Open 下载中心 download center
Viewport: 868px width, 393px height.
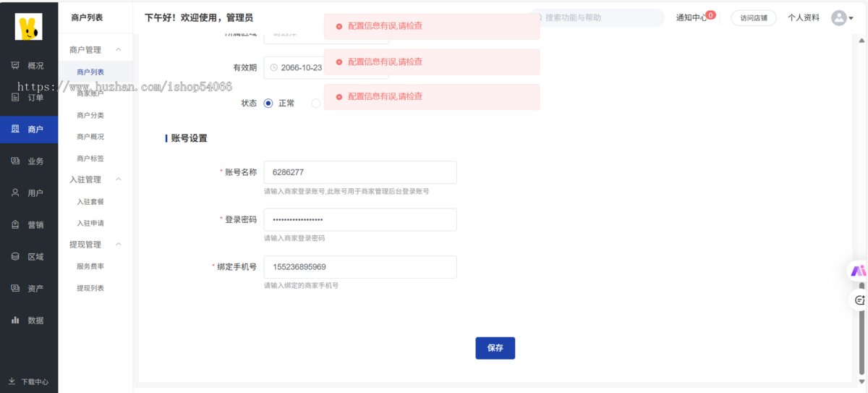[x=29, y=381]
